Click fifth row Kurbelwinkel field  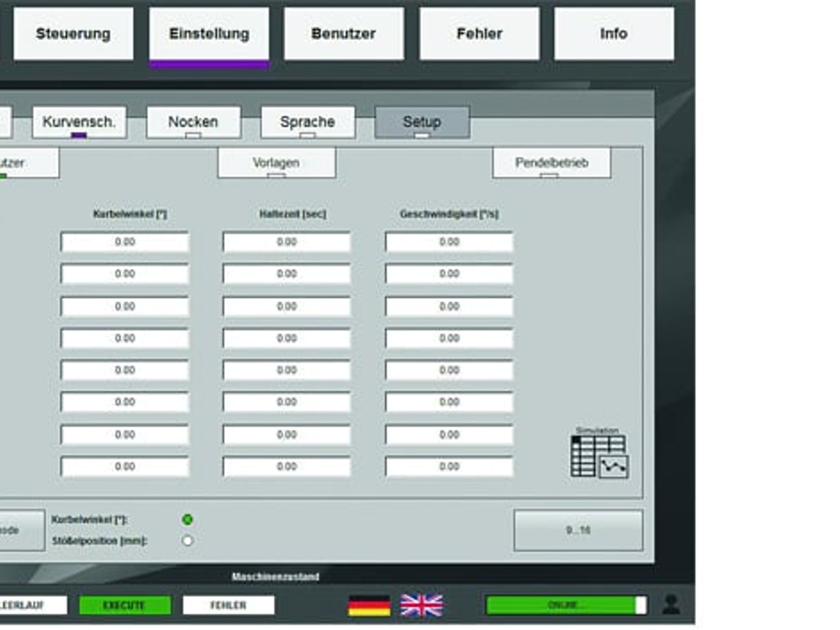click(125, 370)
